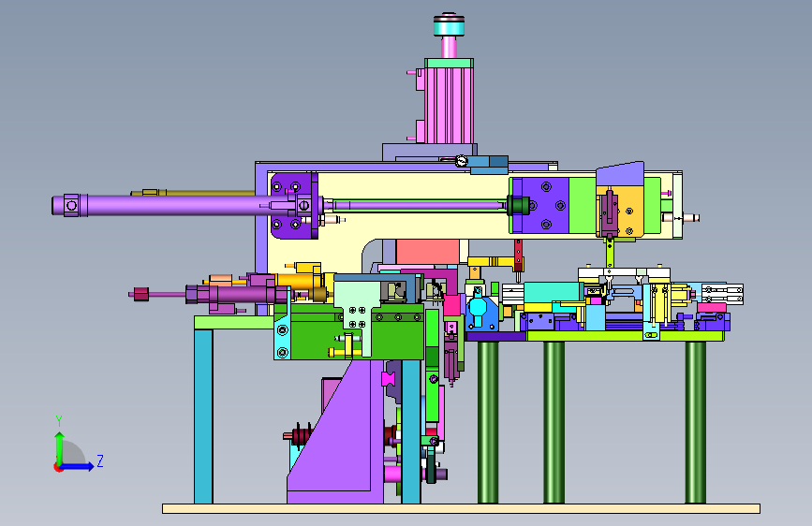
Task: Pick the lime green table plate on the right
Action: (625, 336)
